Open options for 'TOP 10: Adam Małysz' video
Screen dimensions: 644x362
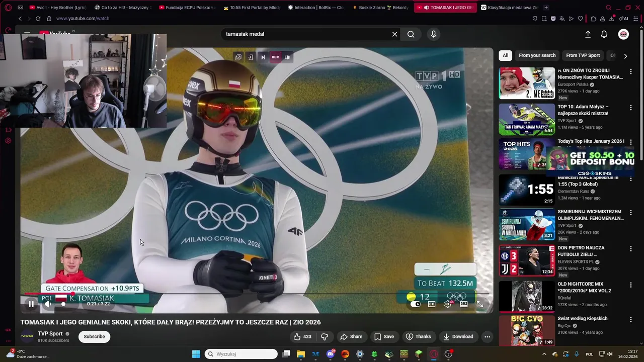click(630, 108)
